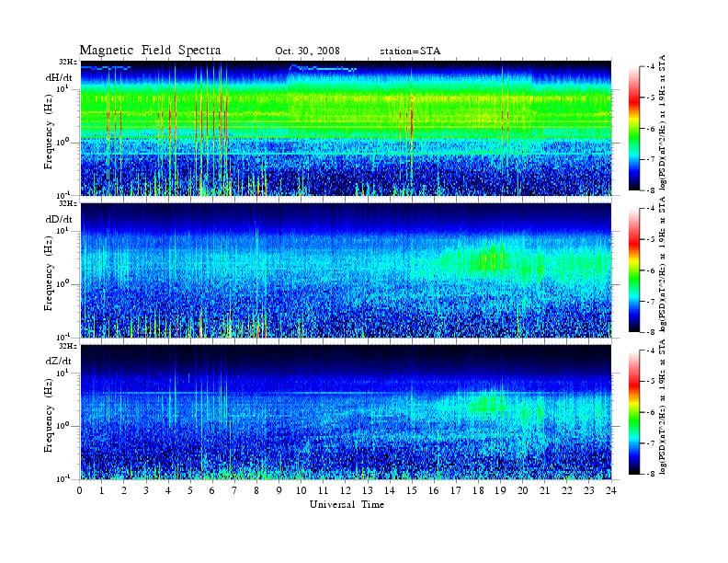
Task: Click the "Universal Time" axis title
Action: click(x=347, y=504)
